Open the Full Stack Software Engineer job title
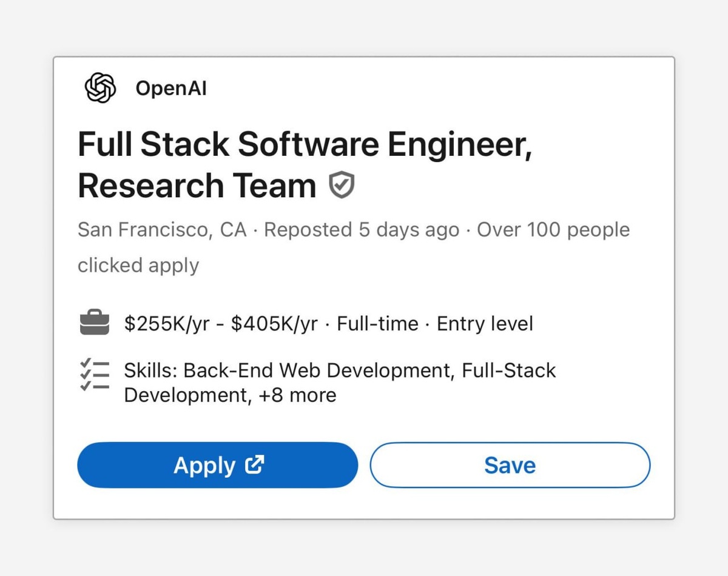The image size is (728, 576). tap(305, 146)
